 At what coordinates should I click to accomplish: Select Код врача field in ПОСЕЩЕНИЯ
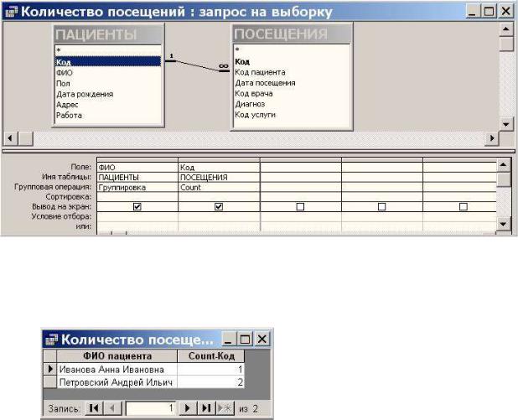pyautogui.click(x=292, y=94)
